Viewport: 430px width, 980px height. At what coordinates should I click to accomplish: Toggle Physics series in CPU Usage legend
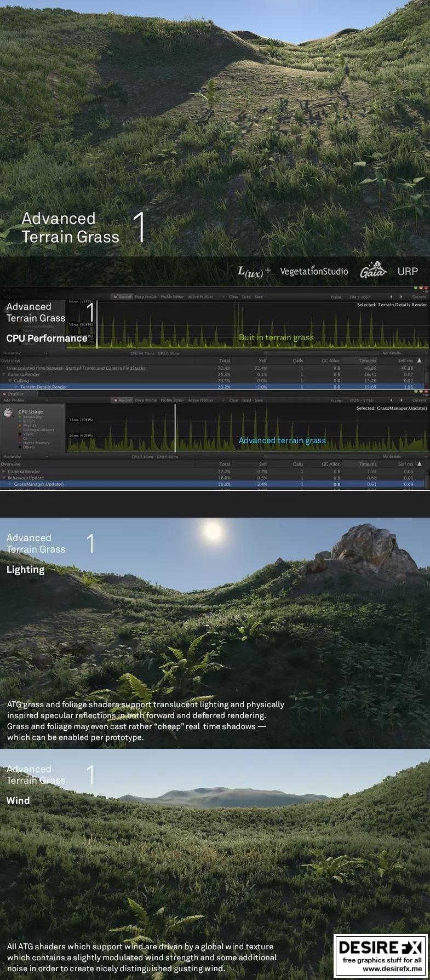pos(28,426)
